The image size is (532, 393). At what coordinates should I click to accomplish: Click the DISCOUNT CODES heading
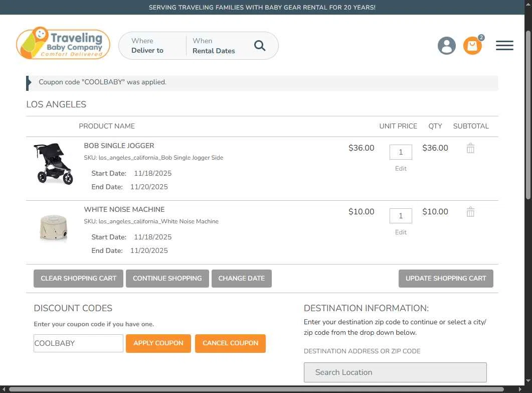tap(73, 308)
